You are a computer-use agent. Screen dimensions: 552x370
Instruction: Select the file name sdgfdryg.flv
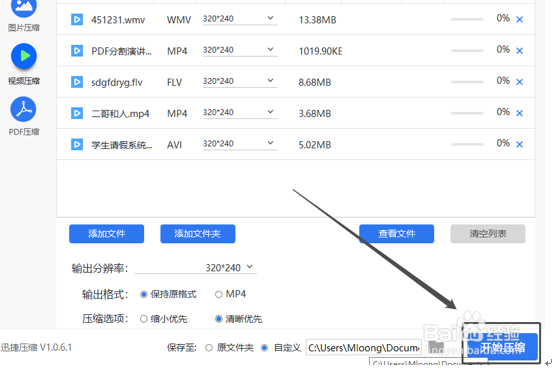click(x=117, y=83)
